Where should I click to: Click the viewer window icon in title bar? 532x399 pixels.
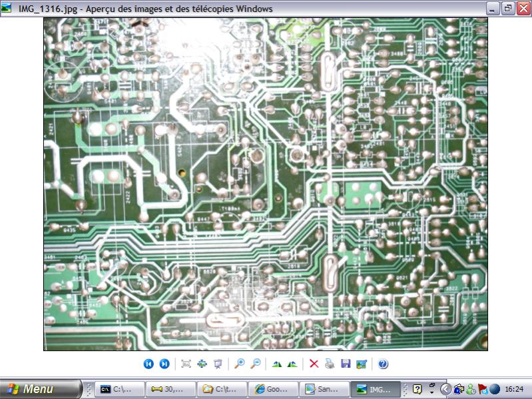pos(6,8)
